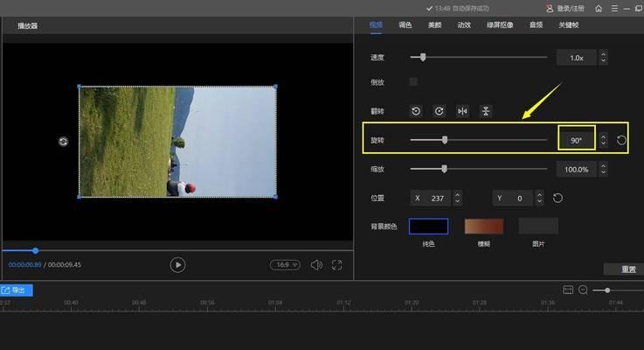
Task: Click the 速度 speed slider handle
Action: tap(423, 57)
